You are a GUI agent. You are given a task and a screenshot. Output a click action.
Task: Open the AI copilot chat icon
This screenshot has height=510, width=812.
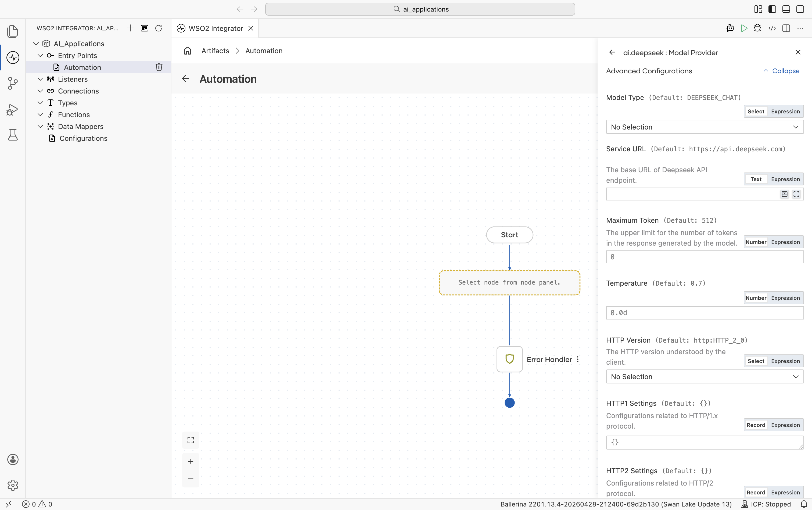(x=730, y=28)
